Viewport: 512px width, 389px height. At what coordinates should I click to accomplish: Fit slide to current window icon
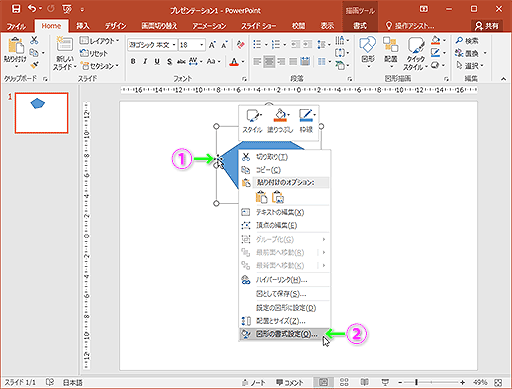point(498,382)
